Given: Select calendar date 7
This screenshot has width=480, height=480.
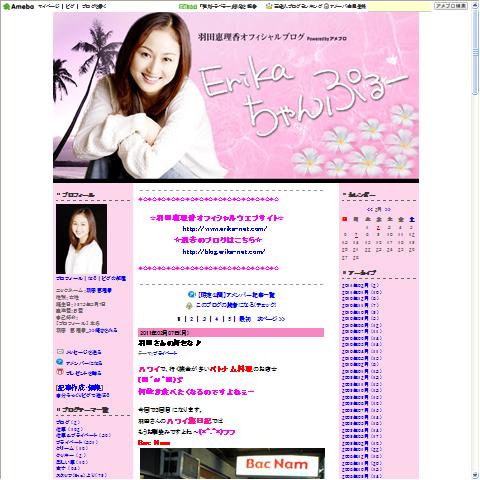Looking at the screenshot, I should 356,235.
